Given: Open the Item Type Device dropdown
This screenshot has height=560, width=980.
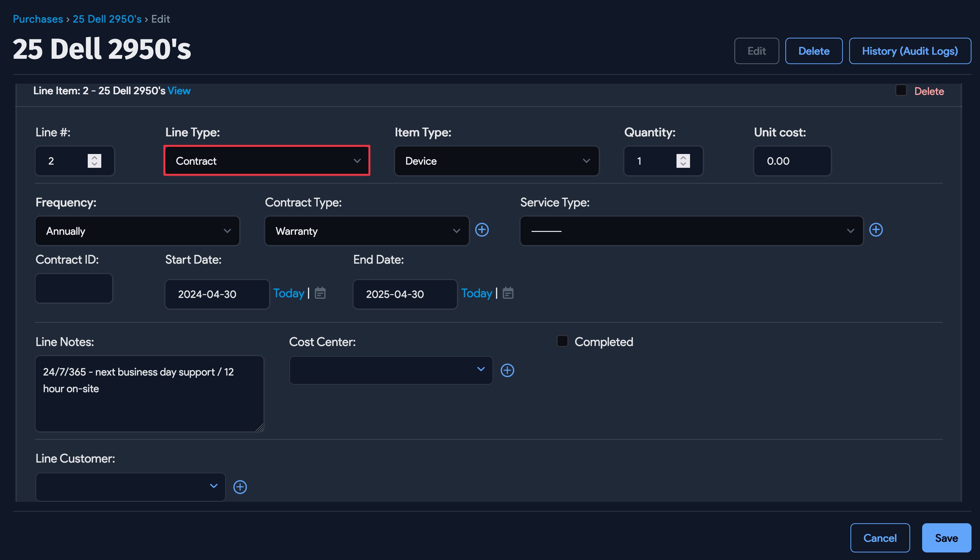Looking at the screenshot, I should click(x=497, y=161).
